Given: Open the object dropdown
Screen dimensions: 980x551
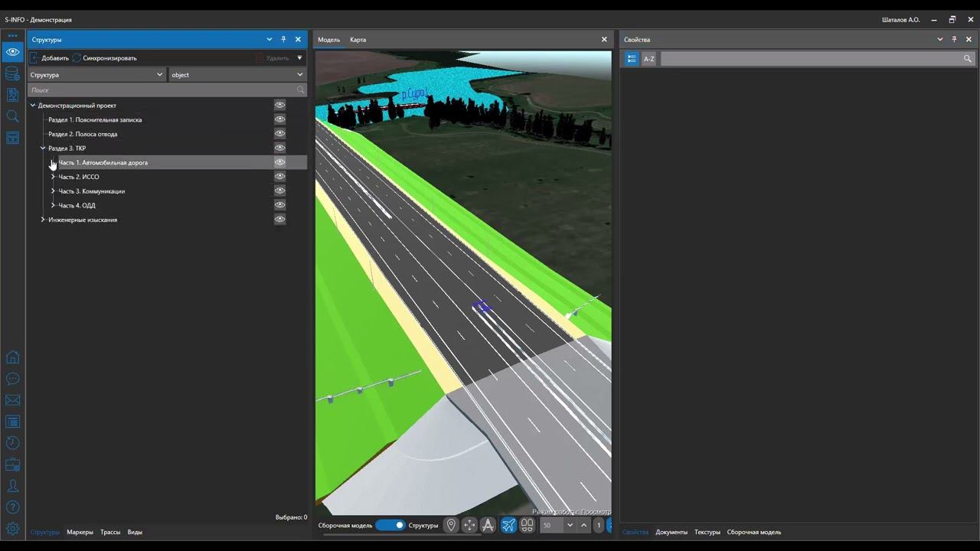Looking at the screenshot, I should (x=237, y=75).
